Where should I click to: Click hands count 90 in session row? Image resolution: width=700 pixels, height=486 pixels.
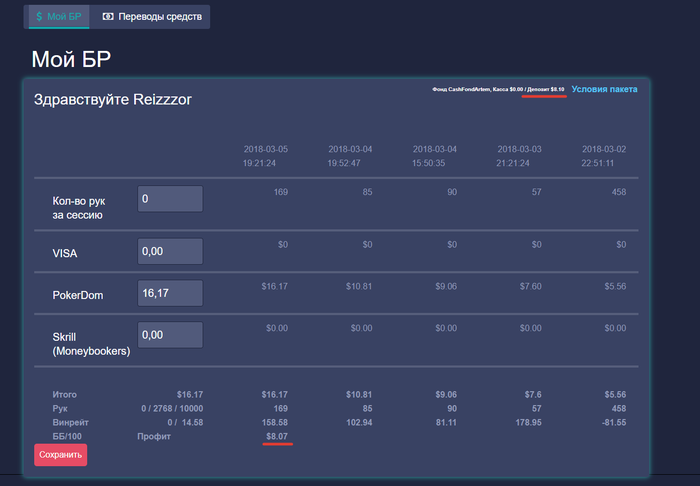tap(452, 192)
